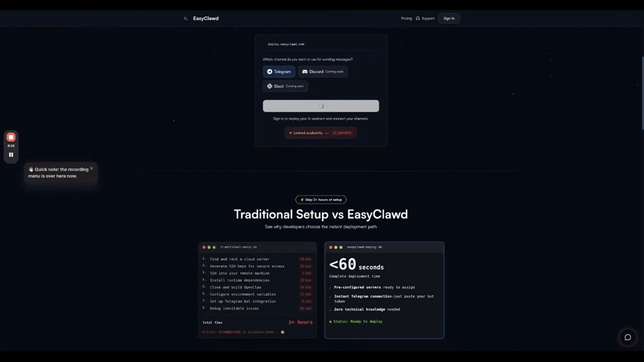Screen dimensions: 644x362
Task: Click the 'Skip 2+ hours of setup' pill
Action: pos(321,199)
